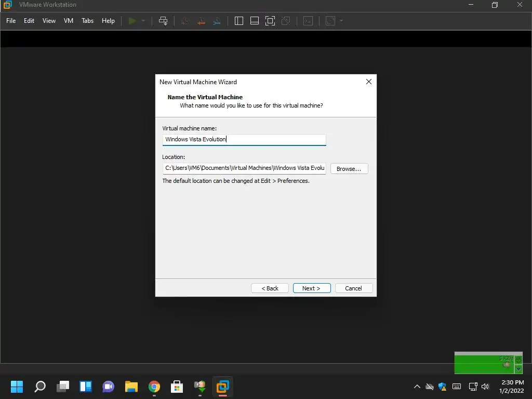The image size is (532, 399).
Task: Click the Virtual machine name input field
Action: (x=244, y=140)
